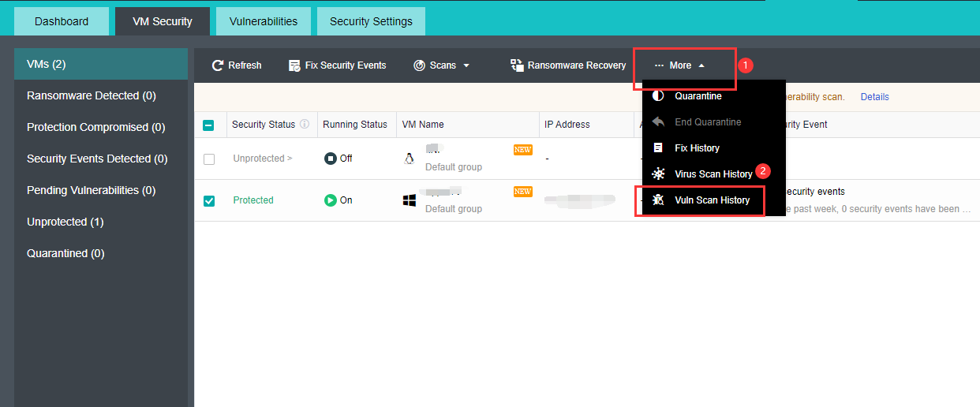Click the Scans radar icon
Viewport: 980px width, 407px height.
(x=419, y=65)
